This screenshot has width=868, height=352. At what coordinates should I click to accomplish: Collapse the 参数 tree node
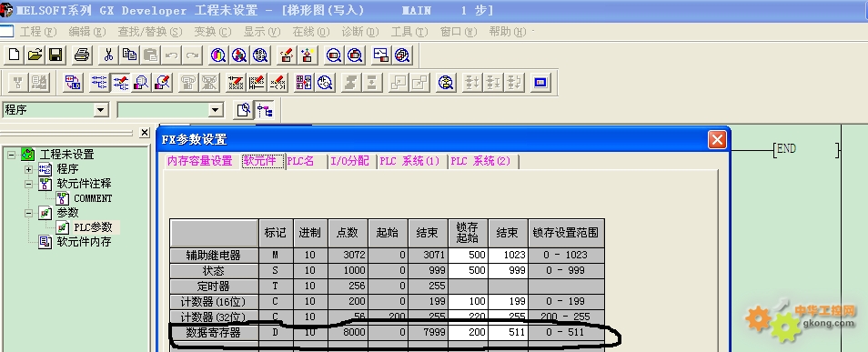[28, 213]
